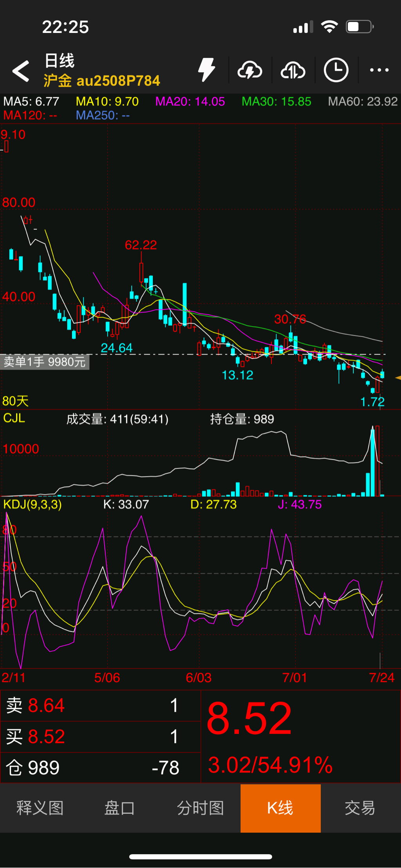Tap the yellow current-price arrow marker

398,378
